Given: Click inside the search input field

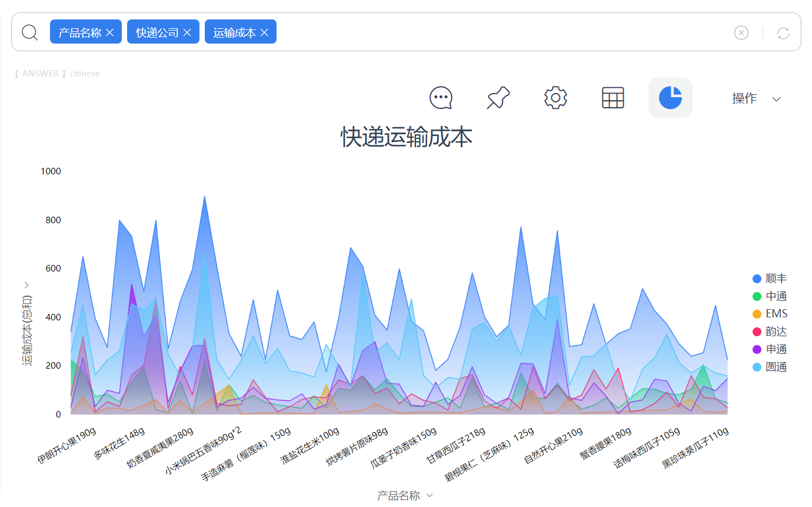Looking at the screenshot, I should click(x=412, y=32).
